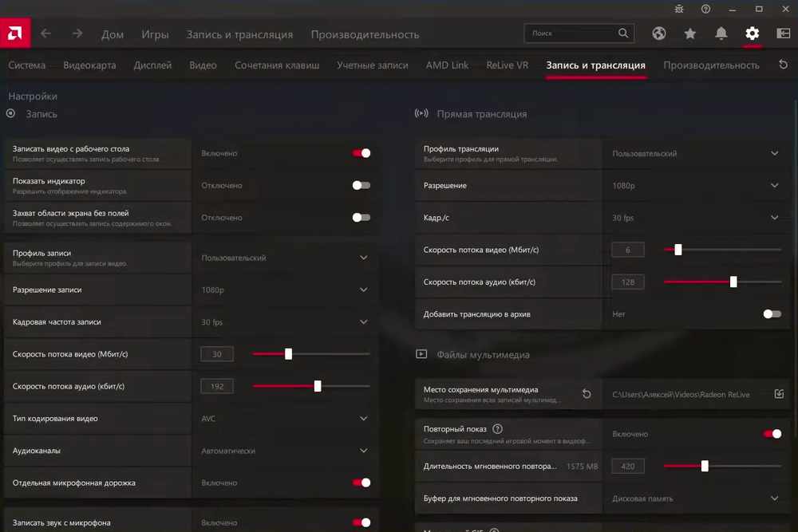Viewport: 798px width, 532px height.
Task: Open AMD Link tab
Action: tap(448, 65)
